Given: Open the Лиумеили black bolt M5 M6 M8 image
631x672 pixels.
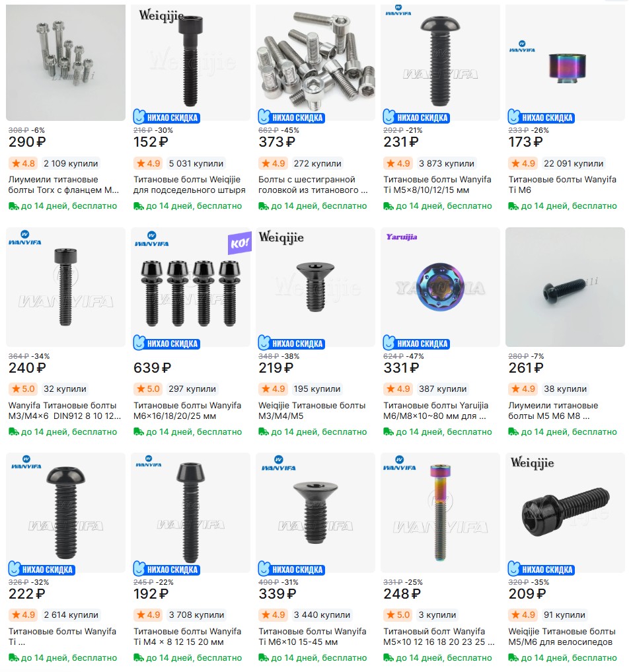Looking at the screenshot, I should tap(565, 287).
